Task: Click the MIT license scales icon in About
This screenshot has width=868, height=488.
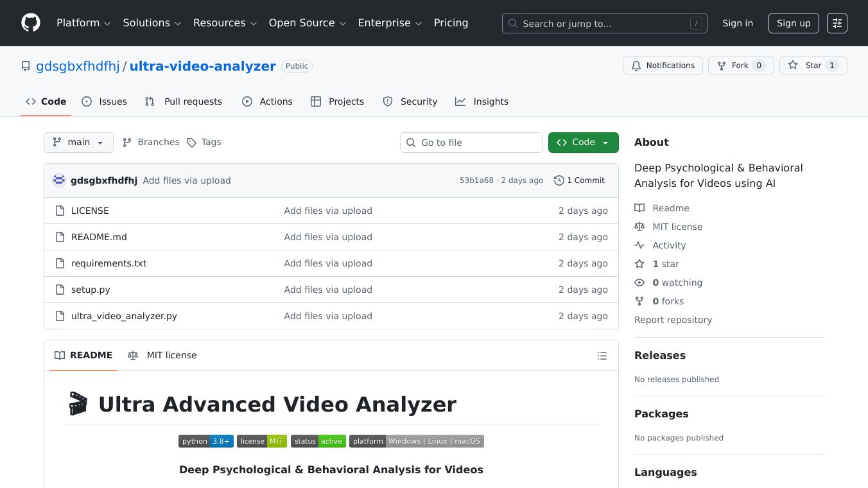Action: tap(639, 227)
